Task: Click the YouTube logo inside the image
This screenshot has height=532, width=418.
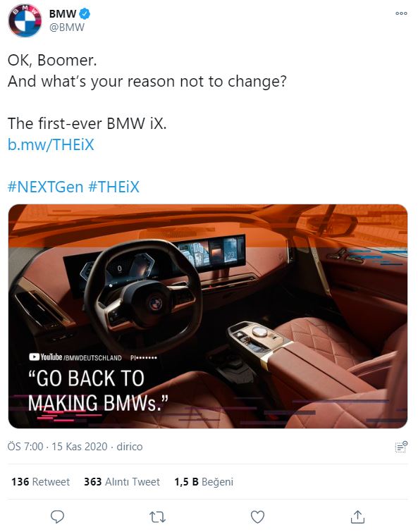Action: coord(46,357)
